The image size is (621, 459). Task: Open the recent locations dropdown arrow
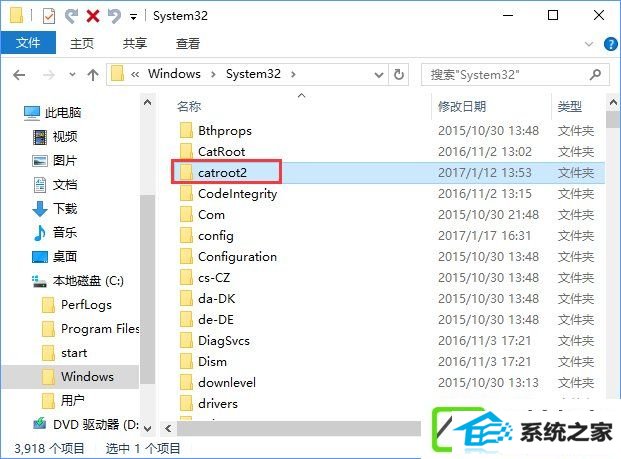(x=72, y=74)
